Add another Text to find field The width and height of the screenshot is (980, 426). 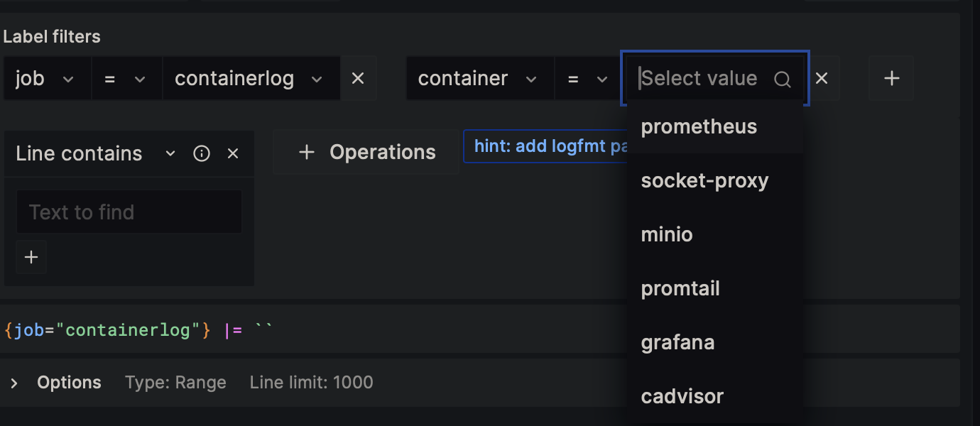(31, 257)
